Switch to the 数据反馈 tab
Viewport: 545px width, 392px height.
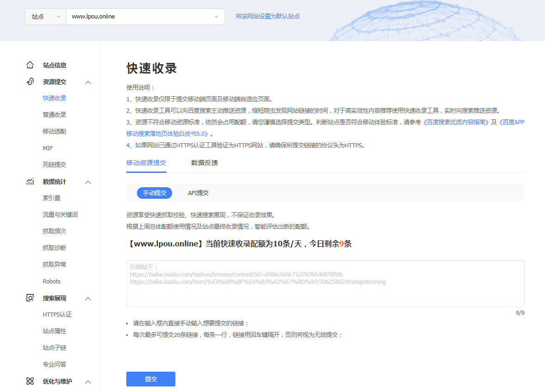point(204,163)
